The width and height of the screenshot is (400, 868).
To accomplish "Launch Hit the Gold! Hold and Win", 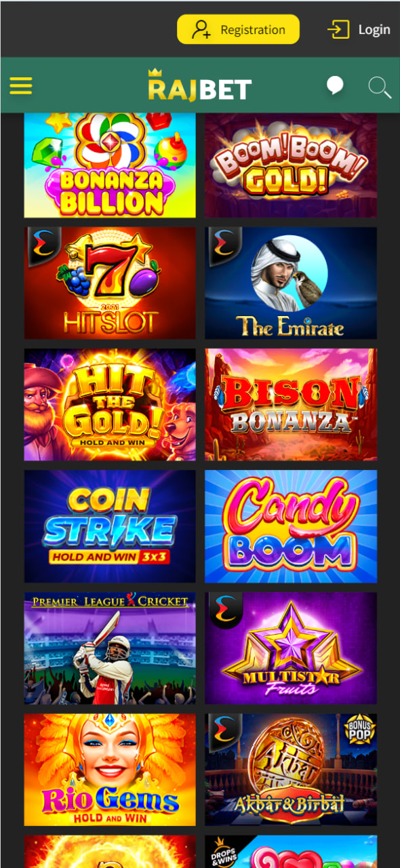I will tap(110, 405).
